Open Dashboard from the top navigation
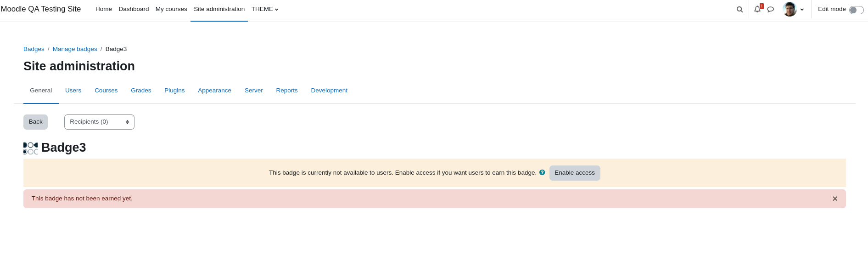This screenshot has height=262, width=868. (134, 9)
